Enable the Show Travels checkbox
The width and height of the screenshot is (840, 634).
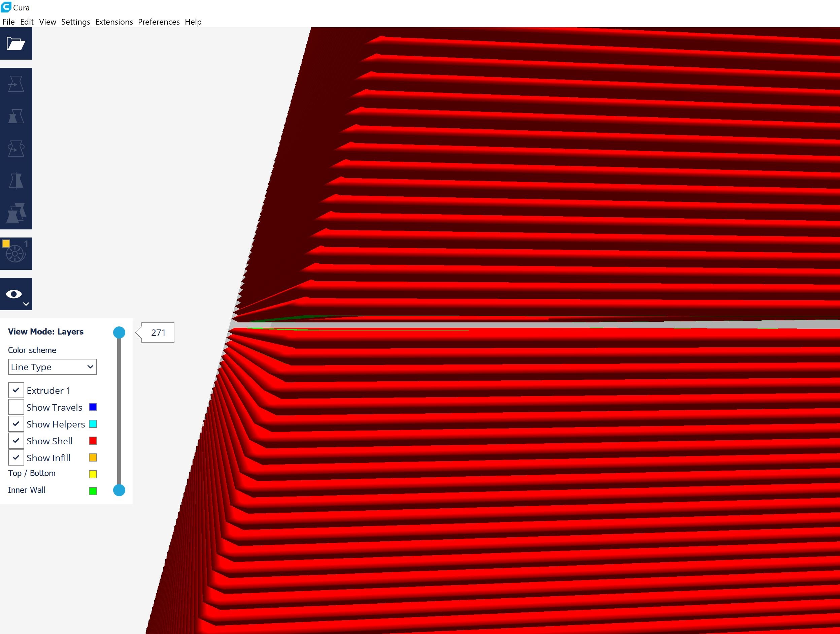click(x=16, y=407)
